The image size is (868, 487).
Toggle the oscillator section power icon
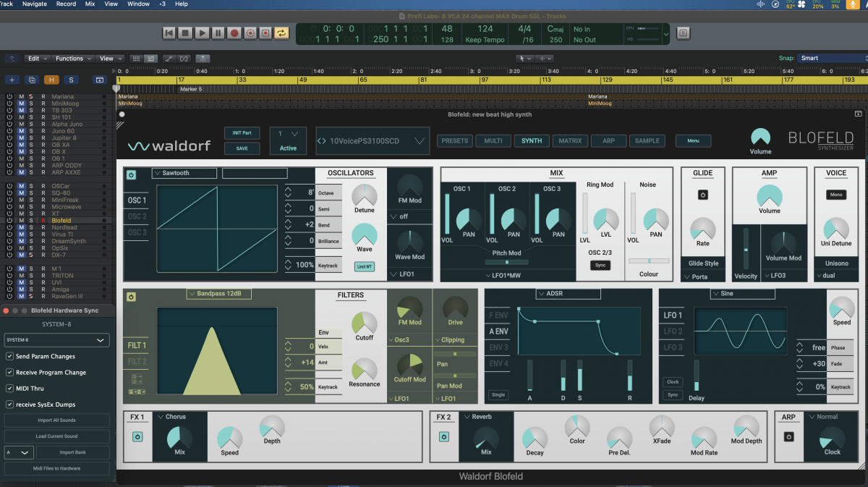131,174
